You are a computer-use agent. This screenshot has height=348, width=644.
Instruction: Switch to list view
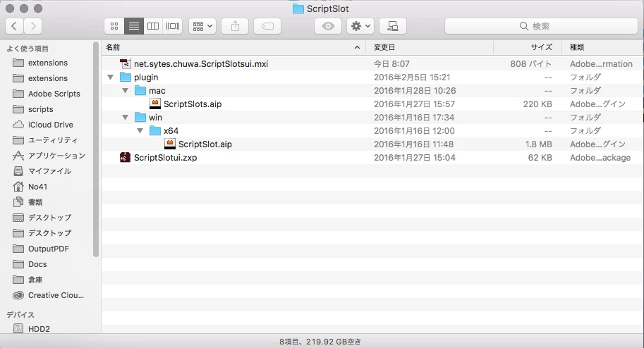134,26
